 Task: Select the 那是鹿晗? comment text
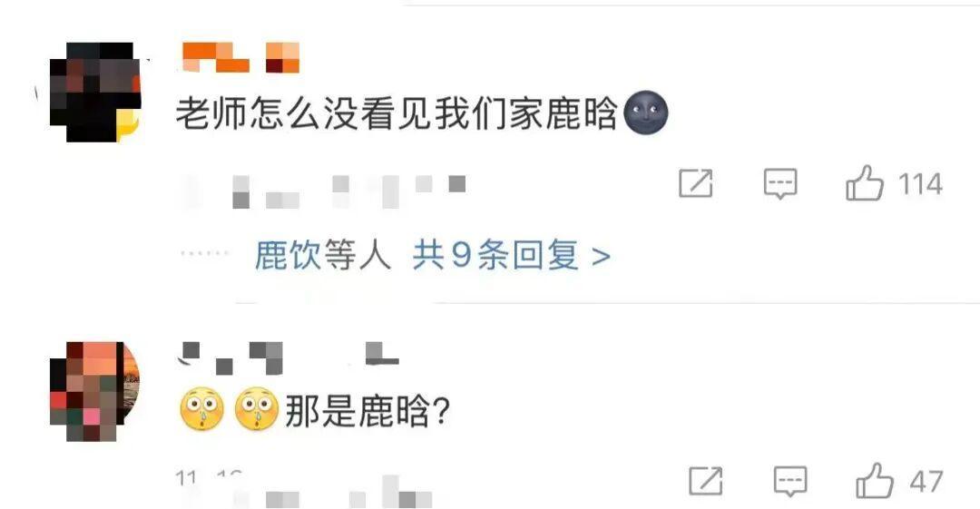[x=367, y=411]
